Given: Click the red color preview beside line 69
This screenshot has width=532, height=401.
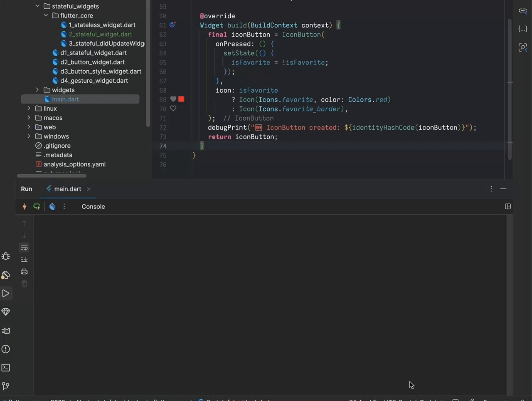Looking at the screenshot, I should click(181, 99).
